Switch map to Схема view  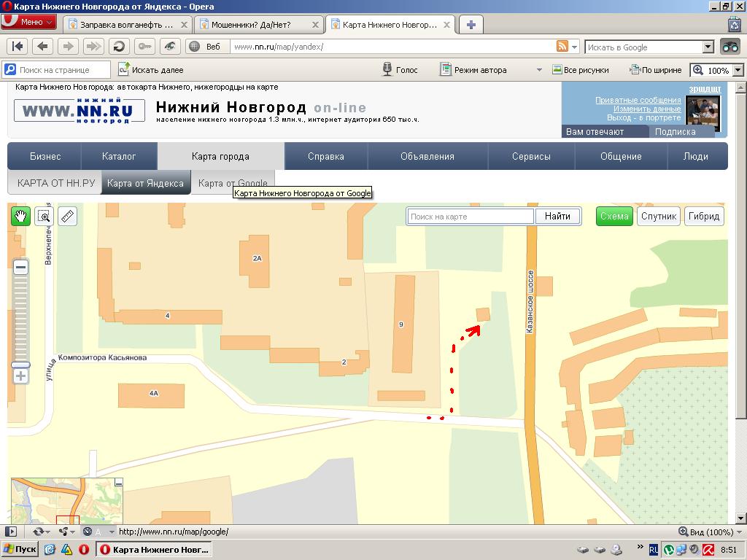click(x=614, y=216)
